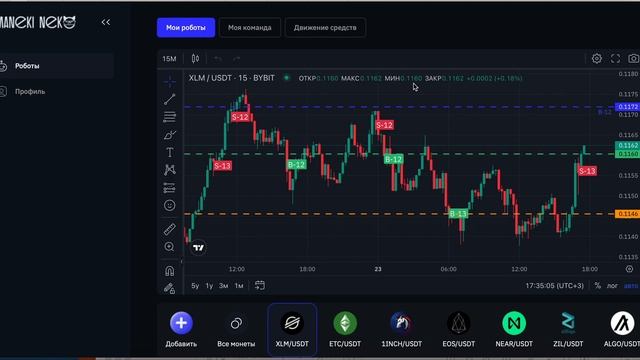Click the left S-13 sell marker
The height and width of the screenshot is (360, 640).
pos(222,166)
